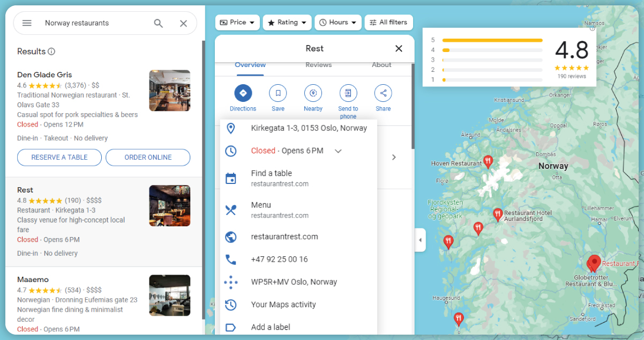This screenshot has width=644, height=340.
Task: Click phone number +47 92 25 00 16
Action: [x=279, y=260]
